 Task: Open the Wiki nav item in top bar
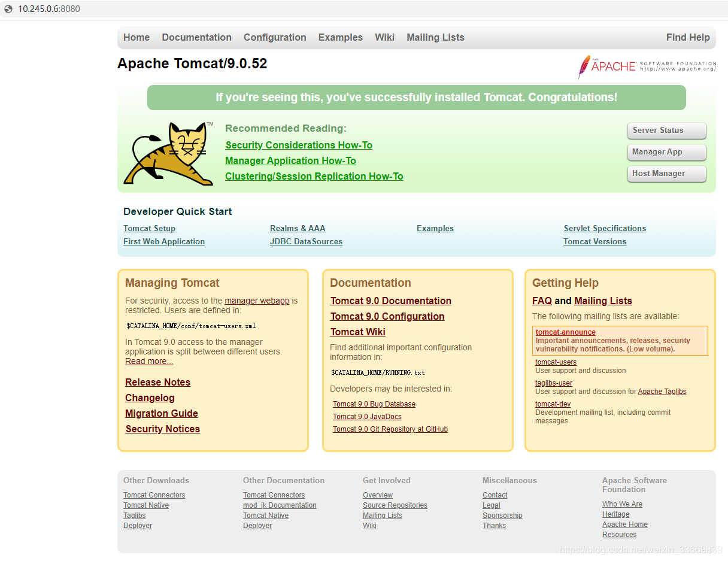[384, 37]
